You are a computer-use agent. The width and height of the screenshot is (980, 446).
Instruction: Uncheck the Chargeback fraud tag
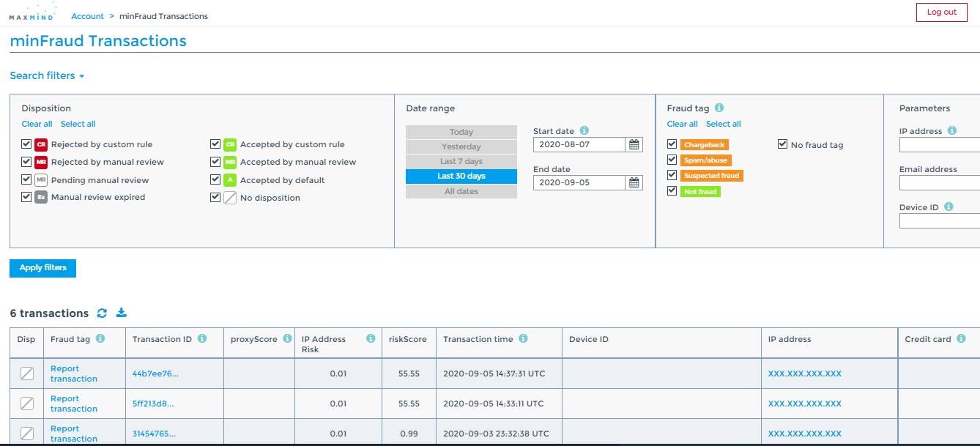pyautogui.click(x=672, y=144)
